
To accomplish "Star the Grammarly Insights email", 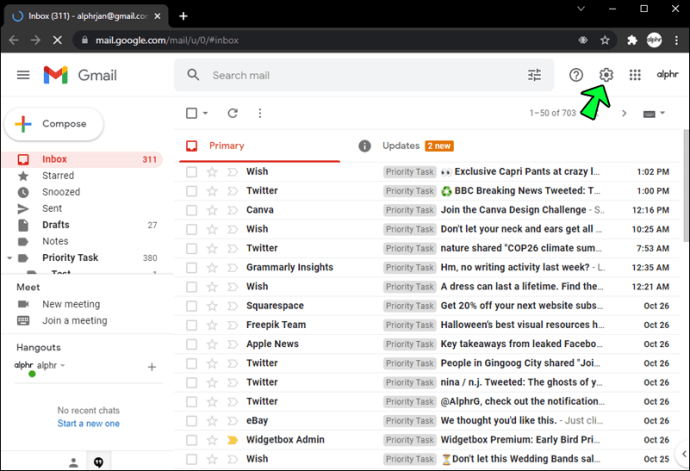I will [x=212, y=268].
